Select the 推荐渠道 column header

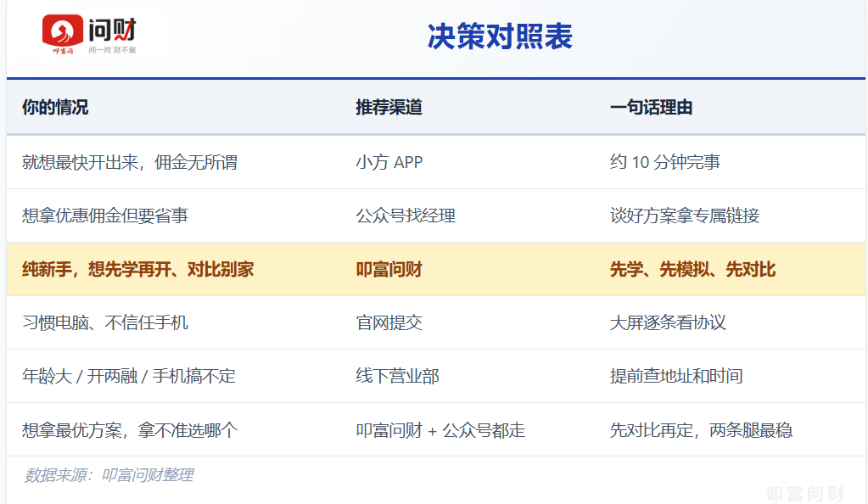(x=389, y=107)
